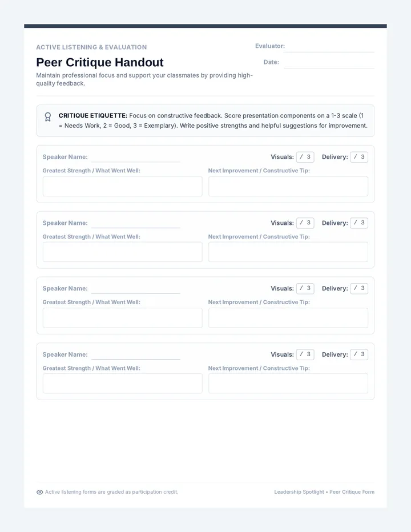Click the award ribbon icon beside Critique Etiquette
Image resolution: width=411 pixels, height=532 pixels.
(48, 117)
